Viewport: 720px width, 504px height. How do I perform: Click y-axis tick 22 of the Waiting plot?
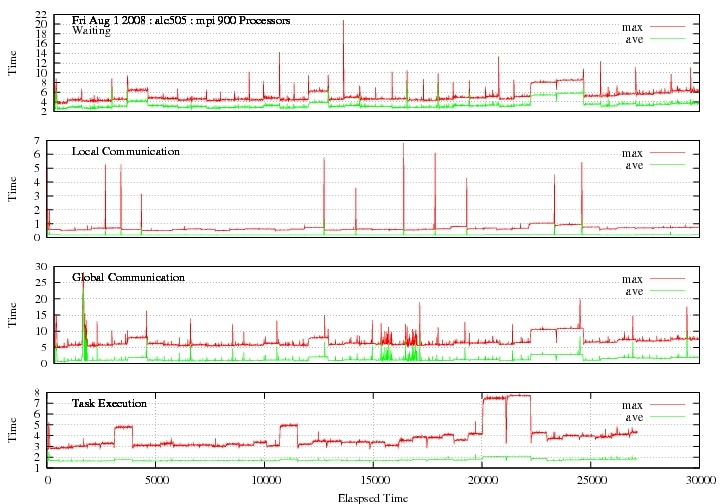tap(41, 14)
